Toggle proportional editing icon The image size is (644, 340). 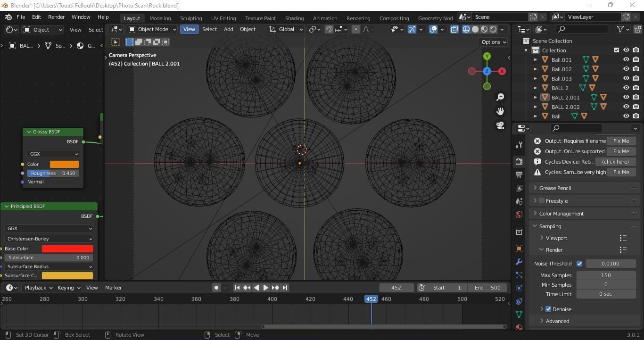(356, 29)
